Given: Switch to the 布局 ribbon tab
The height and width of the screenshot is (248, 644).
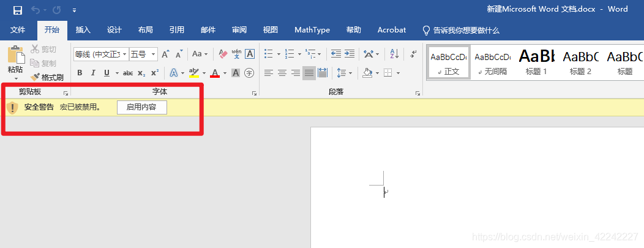Looking at the screenshot, I should click(146, 30).
